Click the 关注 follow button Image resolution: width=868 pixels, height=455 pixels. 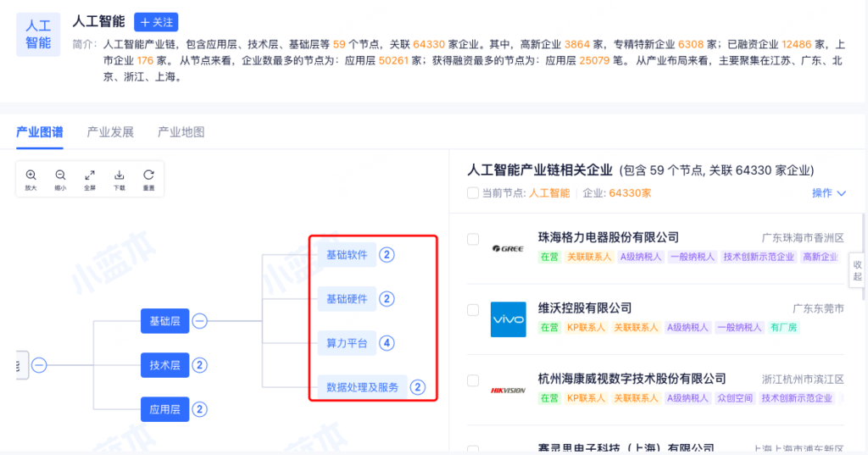pyautogui.click(x=156, y=22)
